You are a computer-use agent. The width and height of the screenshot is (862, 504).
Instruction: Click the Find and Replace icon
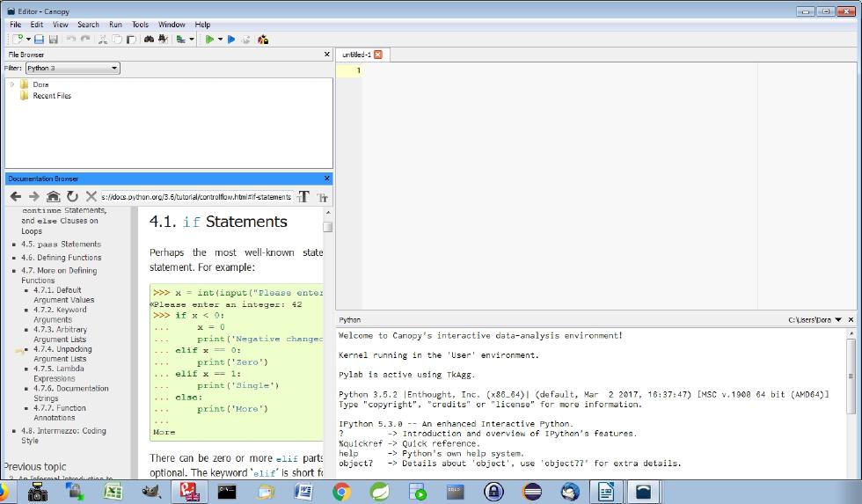(x=163, y=39)
